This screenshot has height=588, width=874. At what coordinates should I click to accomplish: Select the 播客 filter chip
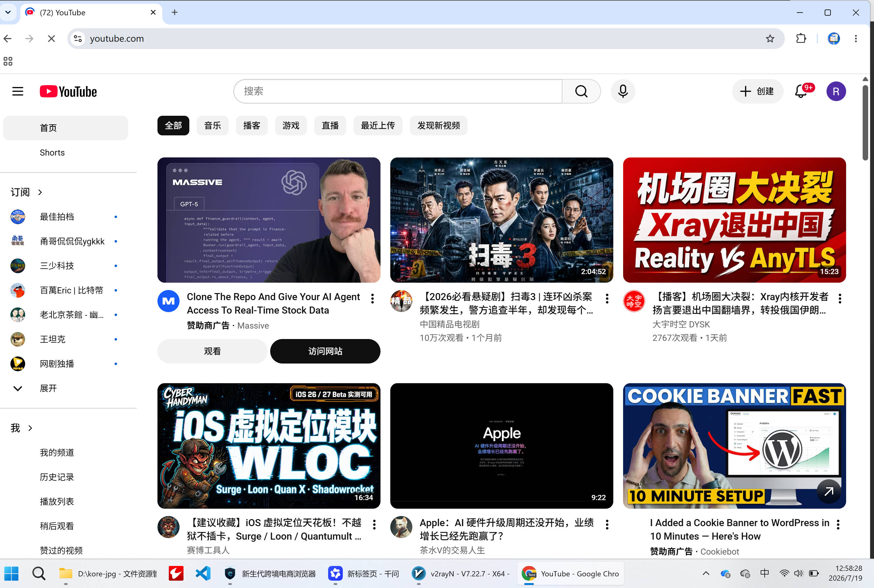[x=252, y=126]
